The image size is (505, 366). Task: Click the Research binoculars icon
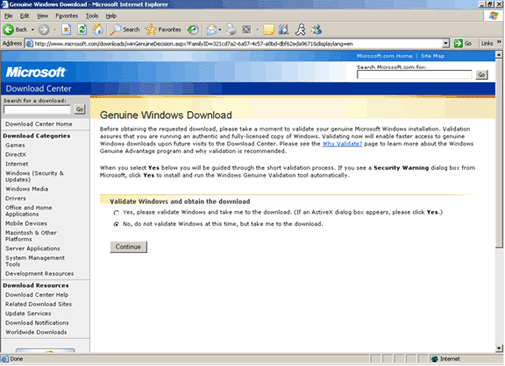click(x=284, y=30)
